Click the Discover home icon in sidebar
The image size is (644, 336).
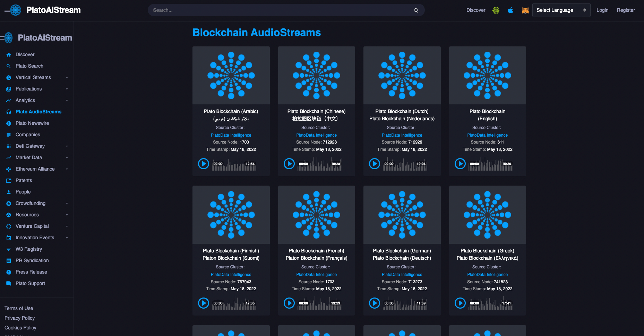click(x=9, y=55)
